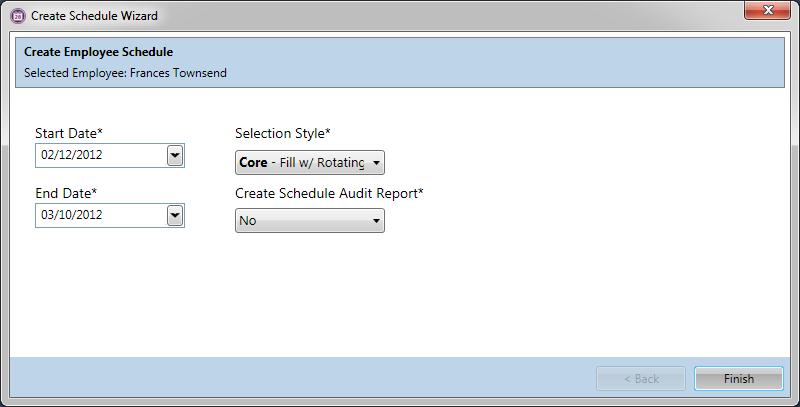
Task: Click the Start Date field showing 02/12/2012
Action: coord(100,155)
